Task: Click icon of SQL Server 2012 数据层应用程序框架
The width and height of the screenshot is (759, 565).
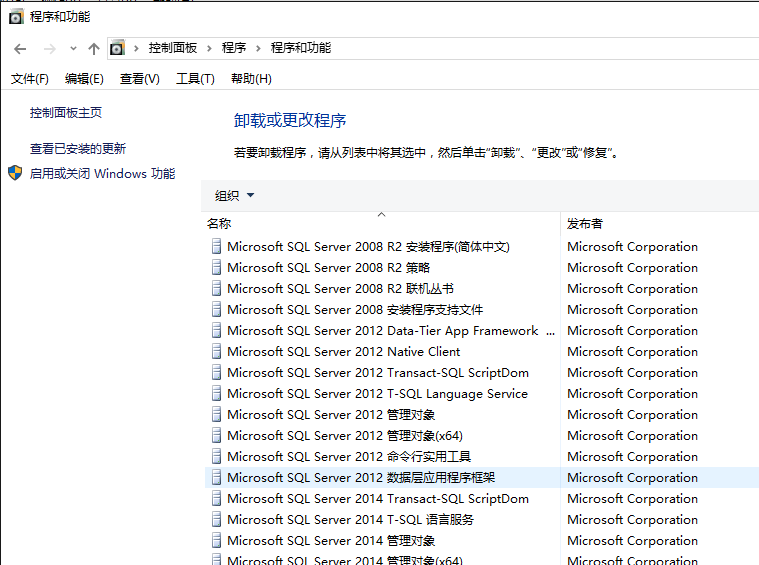Action: click(216, 477)
